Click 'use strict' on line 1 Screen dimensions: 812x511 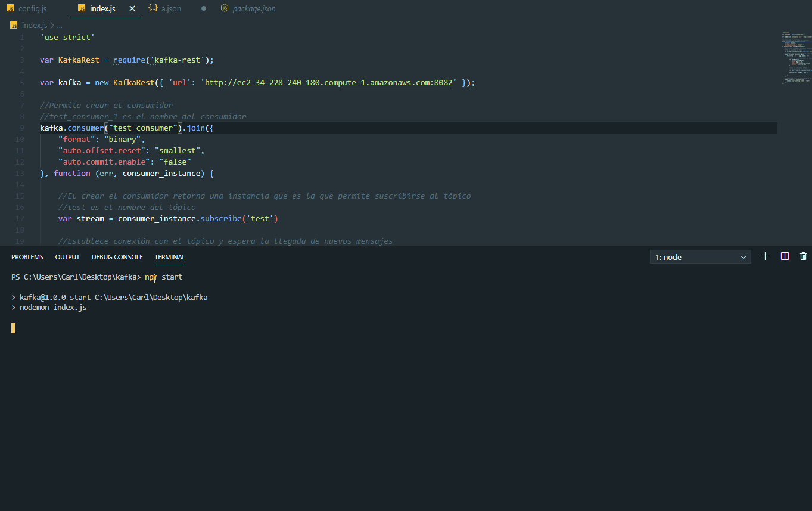(67, 38)
